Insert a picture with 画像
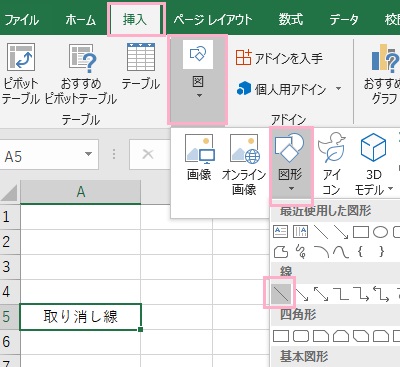 click(199, 157)
